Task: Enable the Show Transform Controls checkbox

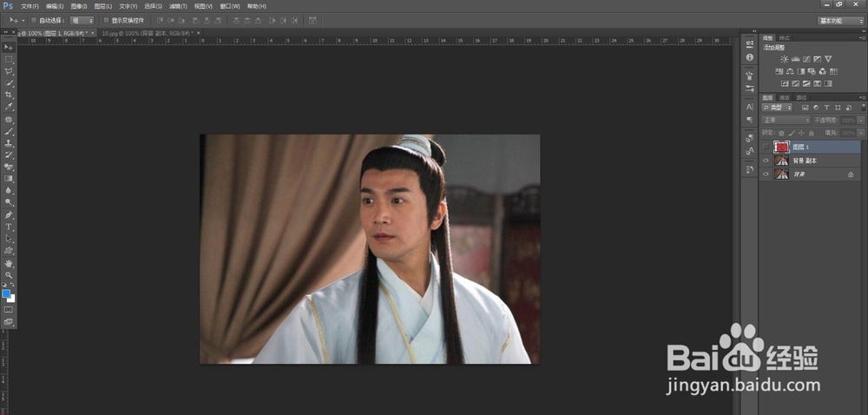Action: [106, 21]
